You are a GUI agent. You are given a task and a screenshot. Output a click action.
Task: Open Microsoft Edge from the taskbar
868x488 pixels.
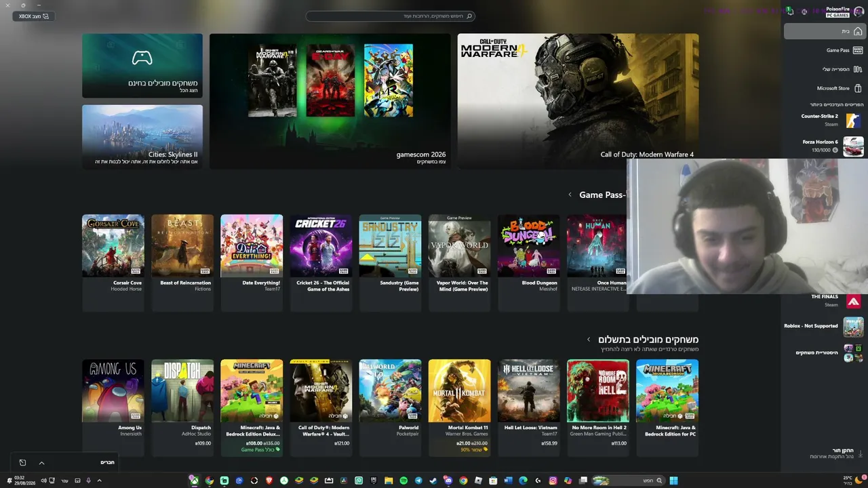(x=523, y=481)
